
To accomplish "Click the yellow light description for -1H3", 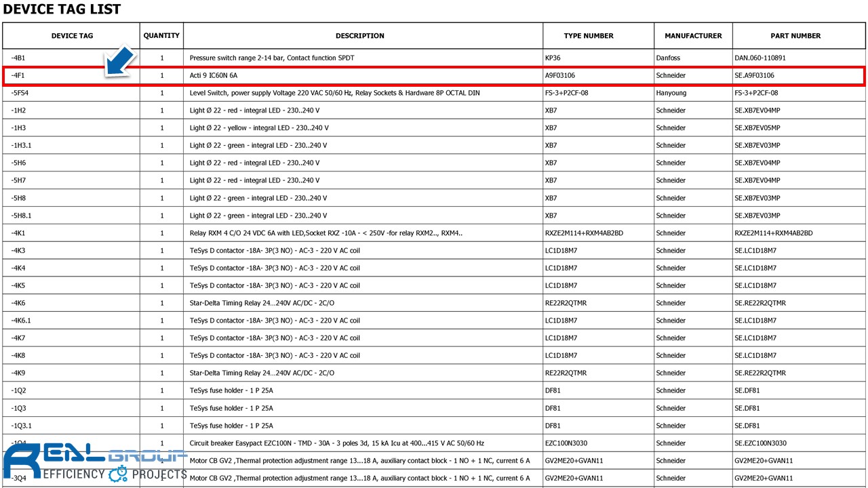I will (x=259, y=128).
